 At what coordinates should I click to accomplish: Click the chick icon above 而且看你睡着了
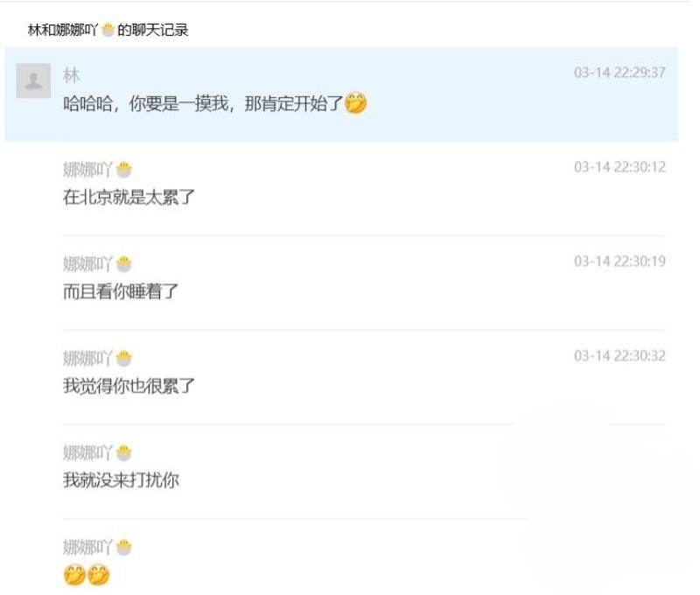[123, 263]
